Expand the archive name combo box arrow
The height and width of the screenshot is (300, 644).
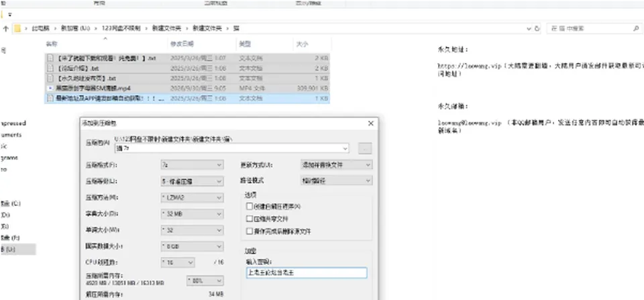coord(345,148)
